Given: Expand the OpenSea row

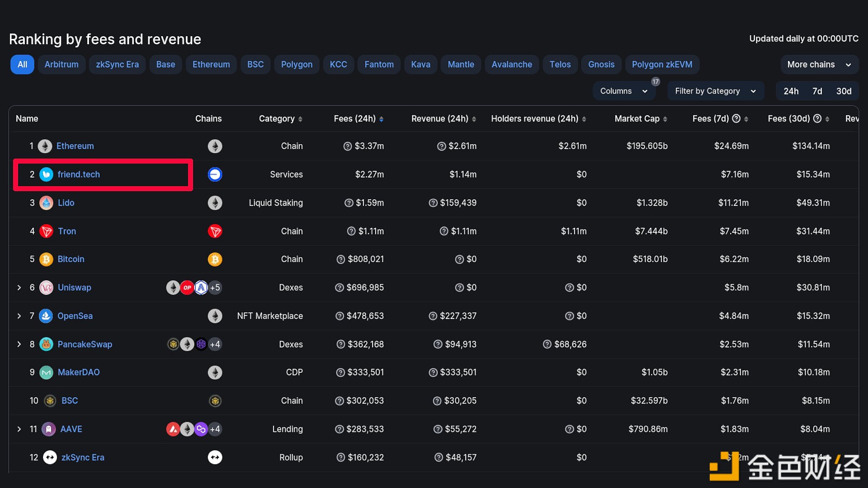Looking at the screenshot, I should point(19,316).
